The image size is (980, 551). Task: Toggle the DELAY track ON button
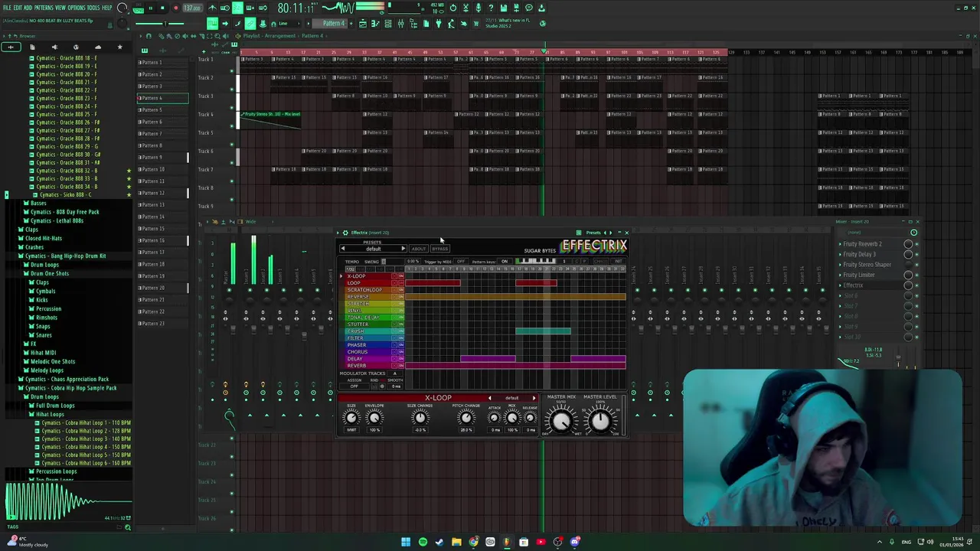[400, 359]
